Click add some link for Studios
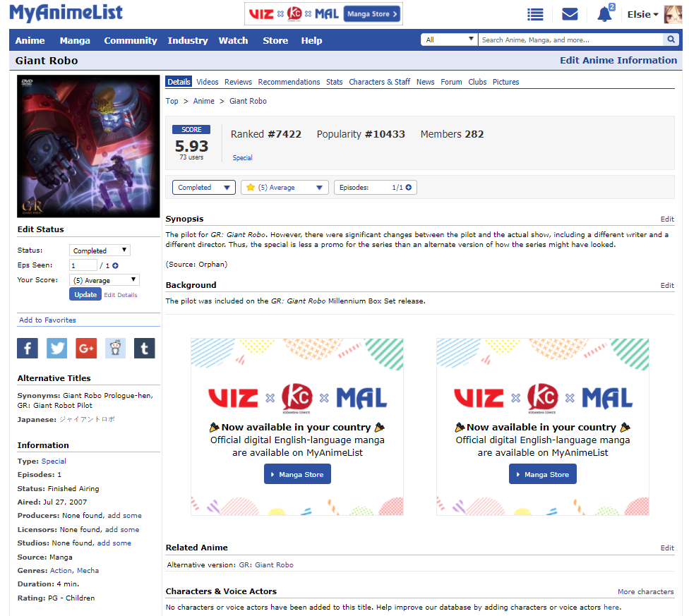689x616 pixels. 114,543
